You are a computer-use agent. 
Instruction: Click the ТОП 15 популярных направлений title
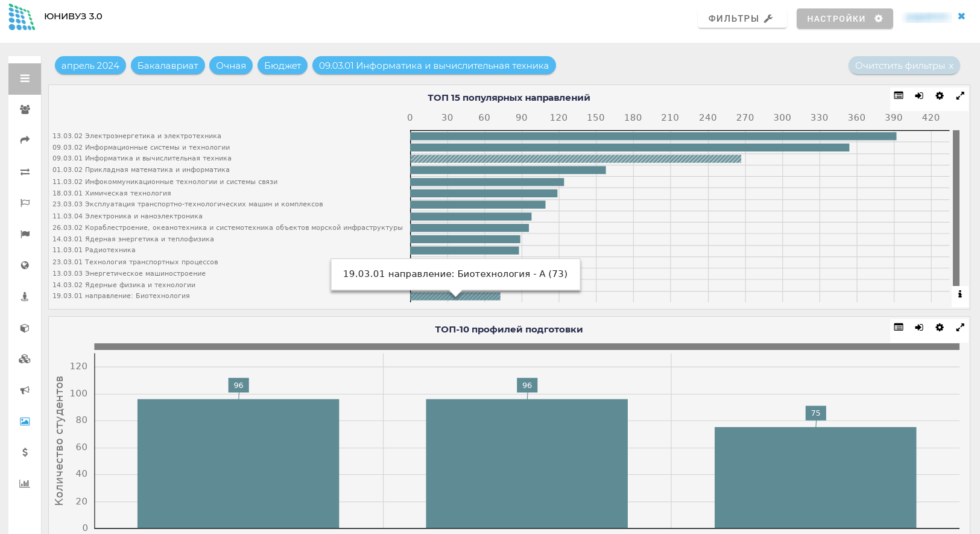pos(509,98)
